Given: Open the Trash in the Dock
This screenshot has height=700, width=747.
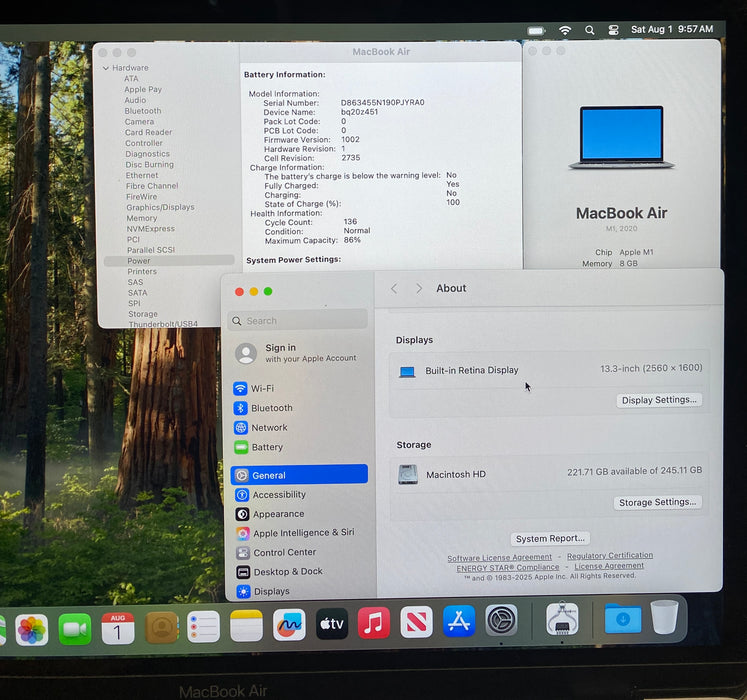Looking at the screenshot, I should (665, 617).
